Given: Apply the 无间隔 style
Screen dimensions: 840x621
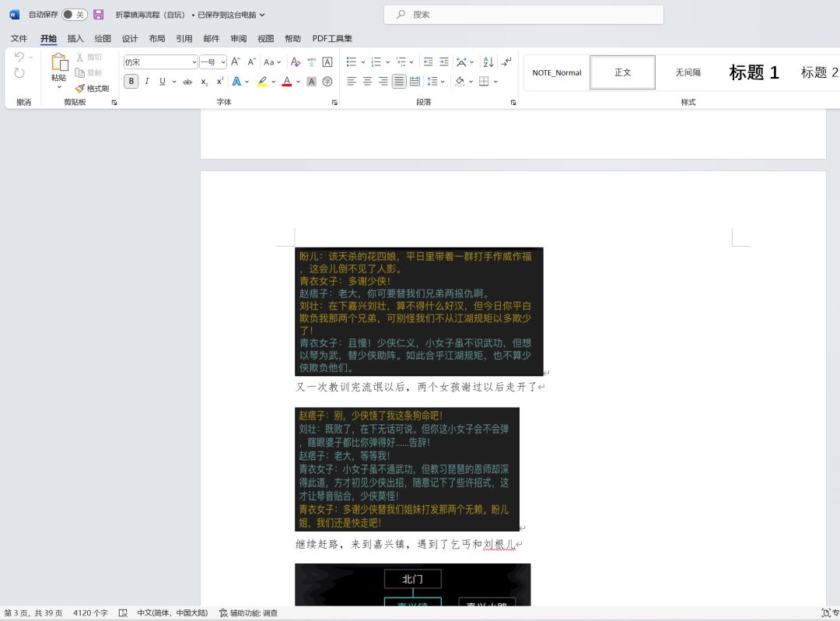Looking at the screenshot, I should coord(688,72).
